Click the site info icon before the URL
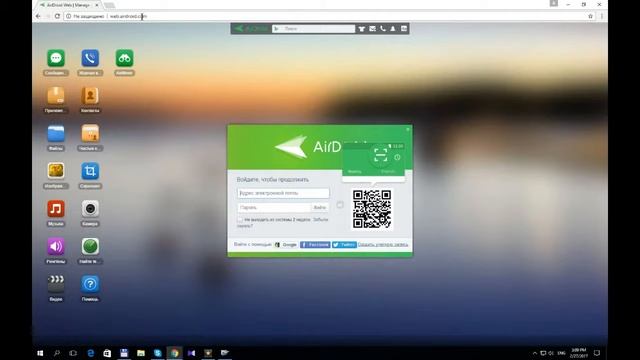This screenshot has height=360, width=640. [69, 16]
